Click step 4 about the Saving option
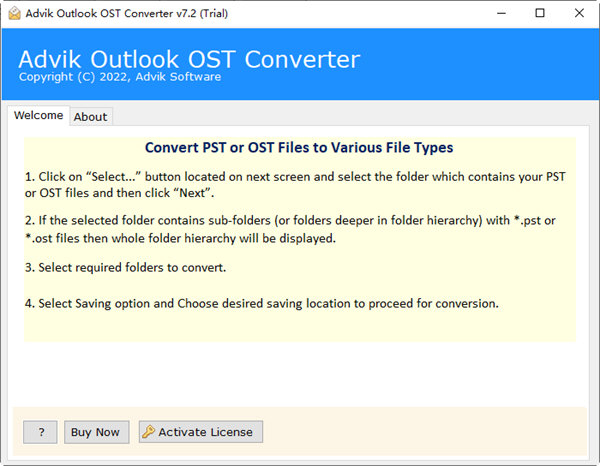600x466 pixels. click(x=268, y=303)
